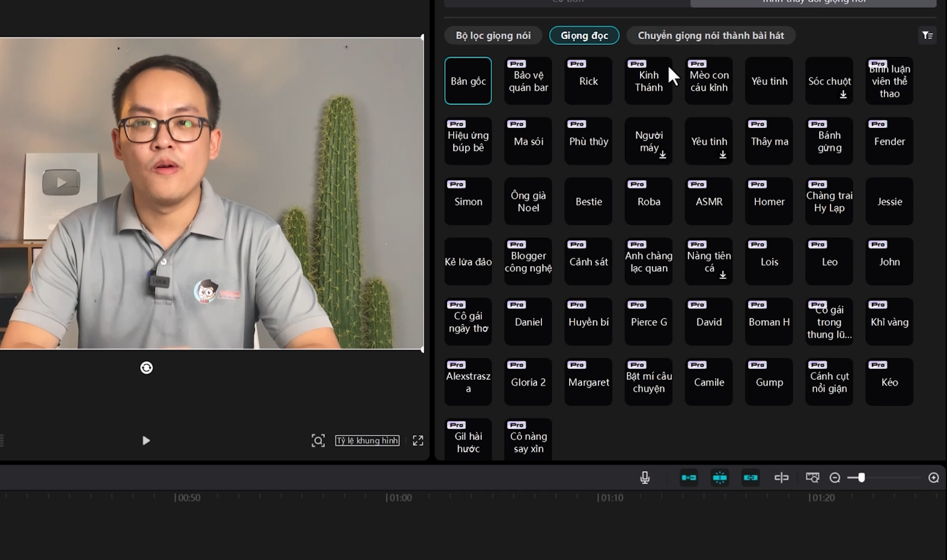
Task: Toggle auto snapping in the timeline
Action: 719,478
